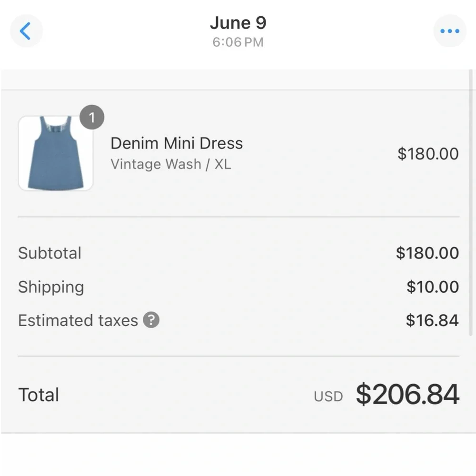
Task: Click the USD currency label
Action: [x=328, y=396]
